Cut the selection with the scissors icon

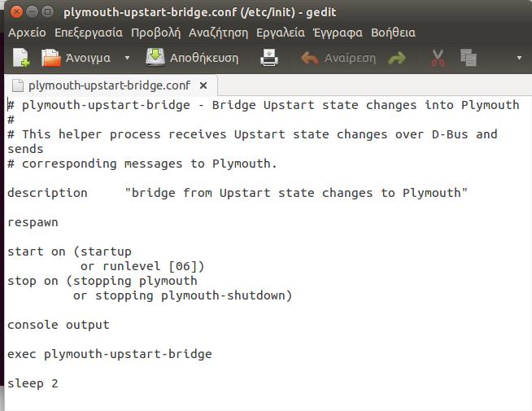(x=438, y=58)
